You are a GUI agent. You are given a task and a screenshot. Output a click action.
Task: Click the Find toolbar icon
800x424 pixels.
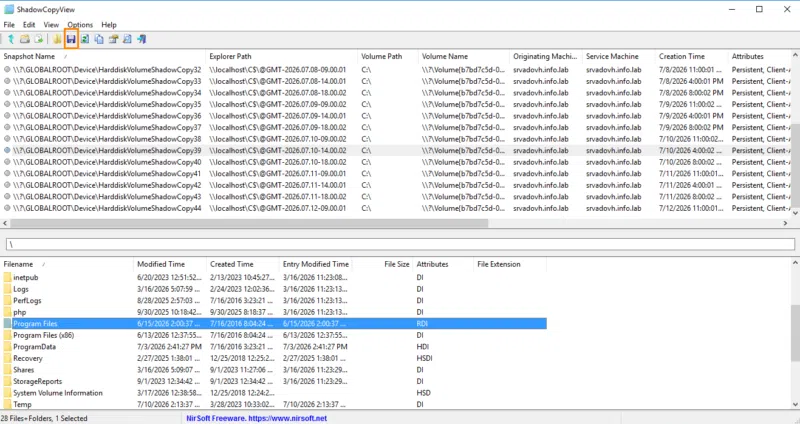127,39
